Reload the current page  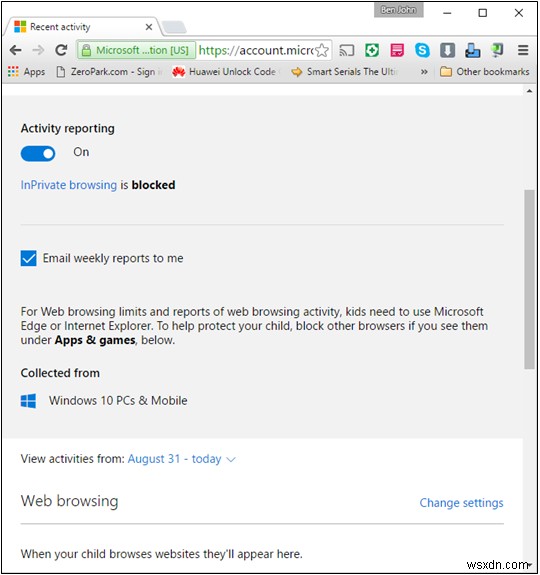61,50
